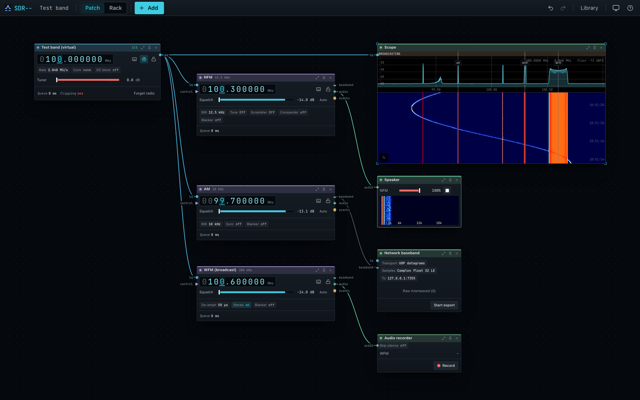Toggle Skip silence off in Audio recorder

coord(393,346)
